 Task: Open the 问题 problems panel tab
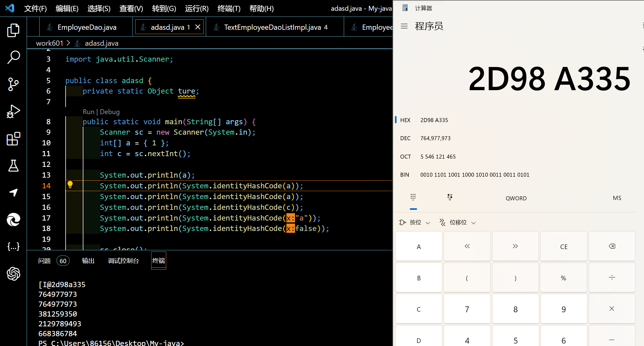tap(44, 261)
